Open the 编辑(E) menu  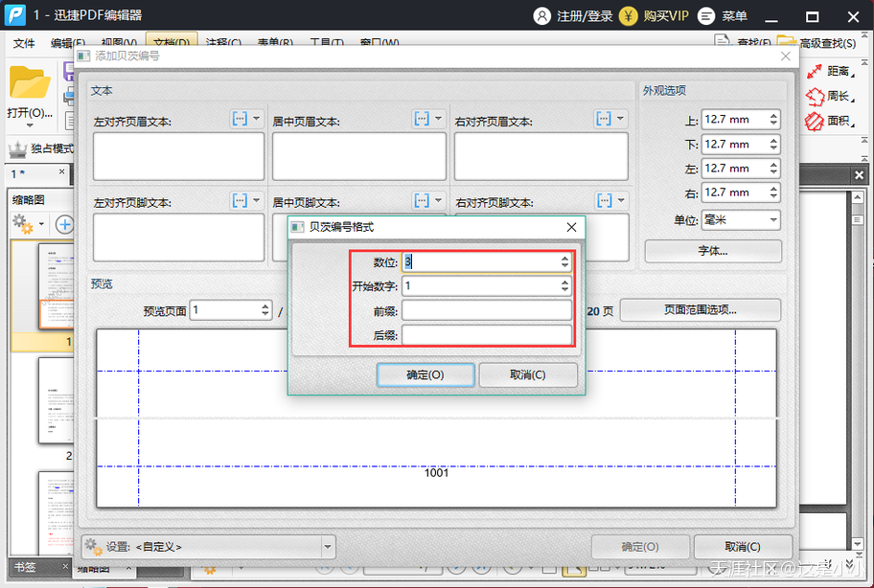[x=68, y=43]
